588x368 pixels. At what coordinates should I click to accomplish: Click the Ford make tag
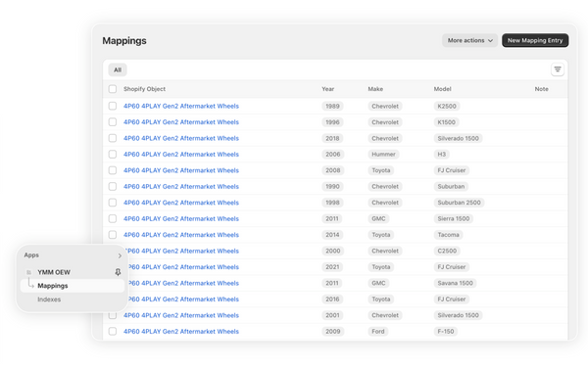tap(378, 332)
